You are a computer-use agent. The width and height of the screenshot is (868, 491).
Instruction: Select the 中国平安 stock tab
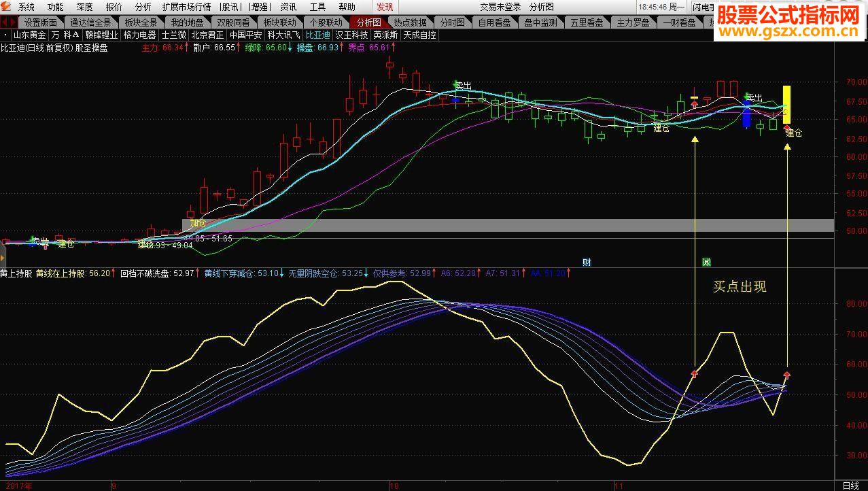[x=246, y=35]
